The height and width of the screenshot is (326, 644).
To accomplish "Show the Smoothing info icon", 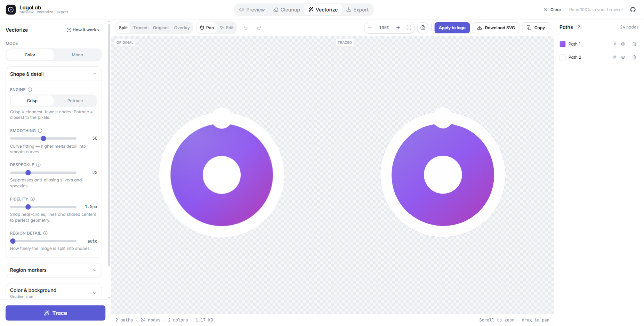I will [40, 131].
